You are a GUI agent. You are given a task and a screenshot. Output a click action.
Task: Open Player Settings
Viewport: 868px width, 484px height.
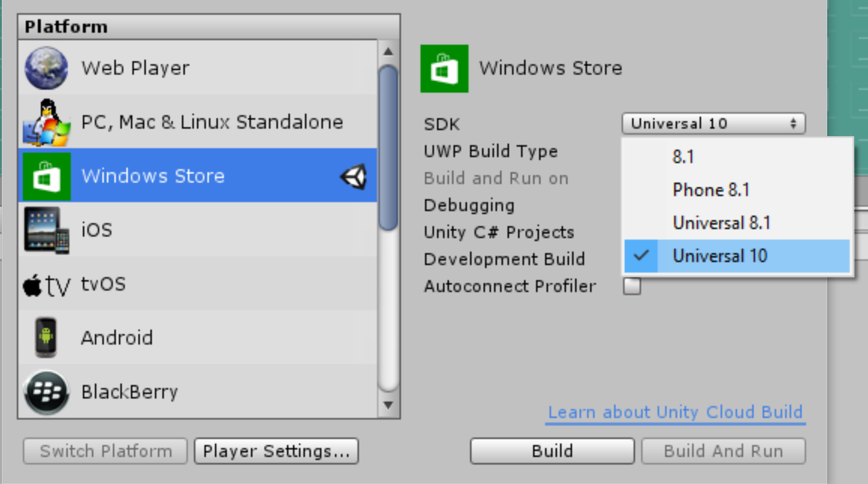coord(276,452)
